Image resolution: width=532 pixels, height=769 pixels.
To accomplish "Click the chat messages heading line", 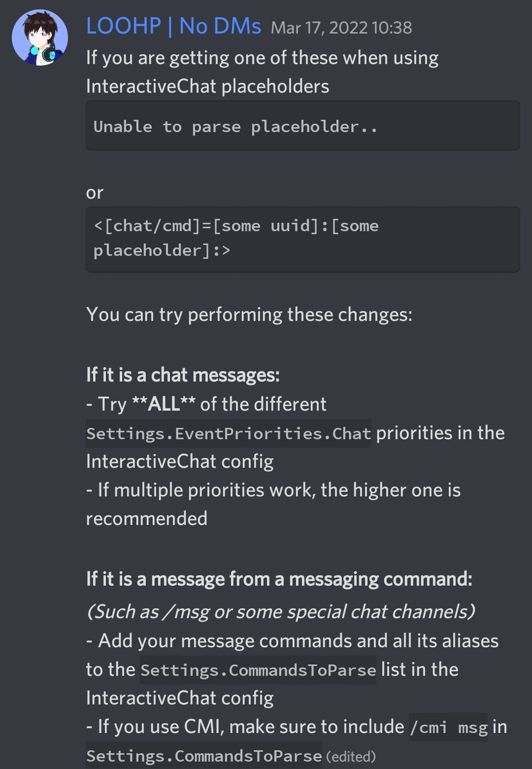I will click(182, 375).
